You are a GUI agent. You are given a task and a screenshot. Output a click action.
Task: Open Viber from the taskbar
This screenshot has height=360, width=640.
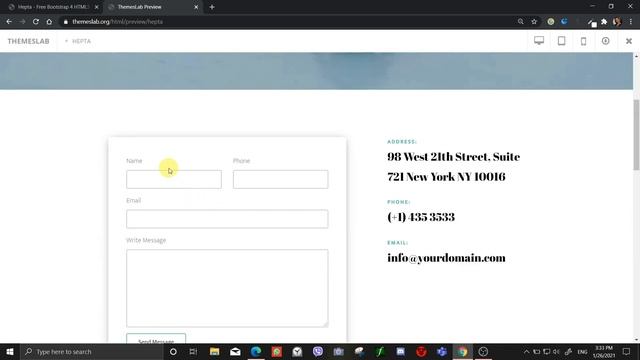tap(318, 351)
